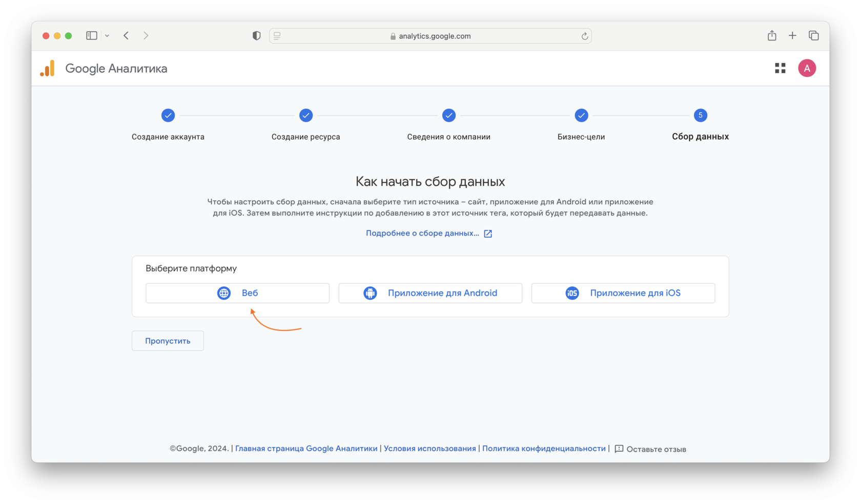861x504 pixels.
Task: Click the Выберите платформу label
Action: click(191, 268)
